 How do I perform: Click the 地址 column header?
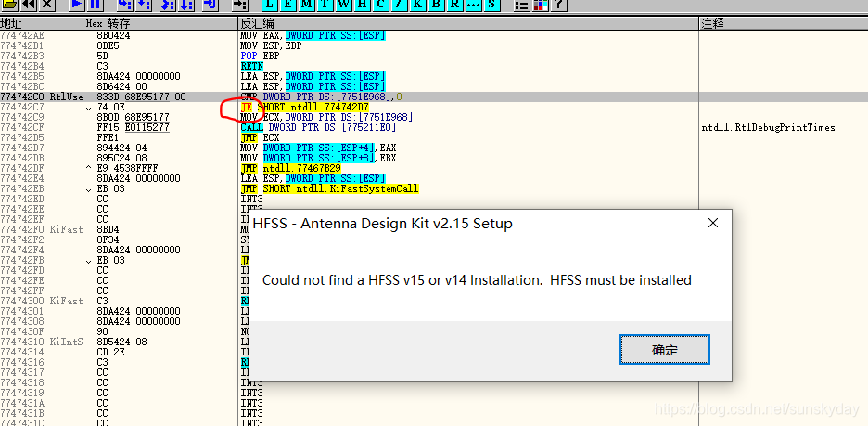(42, 24)
